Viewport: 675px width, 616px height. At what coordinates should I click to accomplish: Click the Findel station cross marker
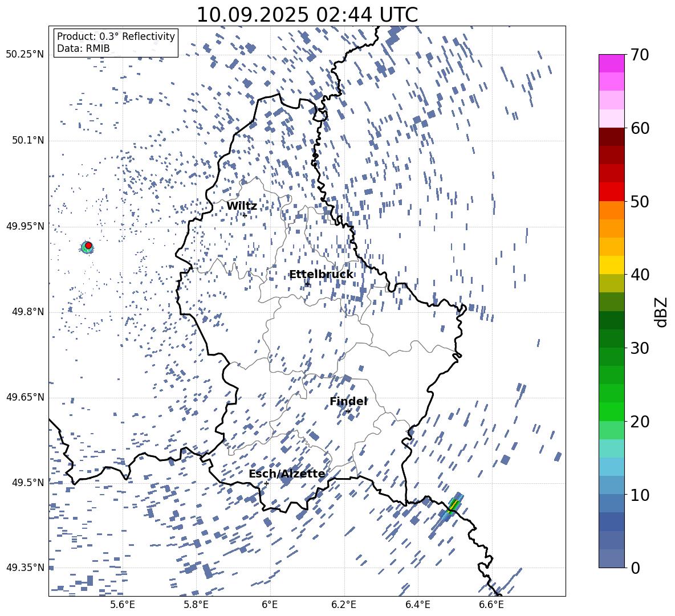pyautogui.click(x=348, y=411)
